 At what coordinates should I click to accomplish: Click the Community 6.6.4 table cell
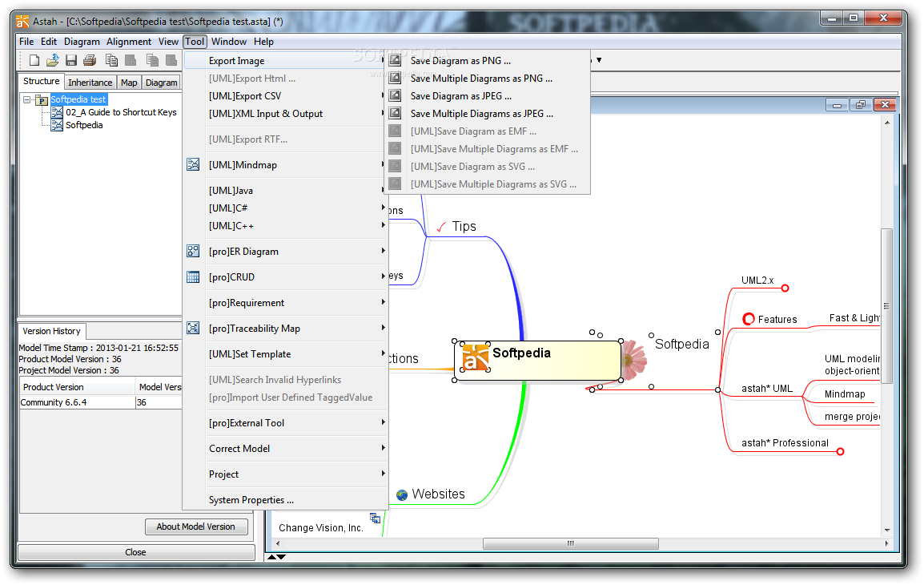coord(77,402)
